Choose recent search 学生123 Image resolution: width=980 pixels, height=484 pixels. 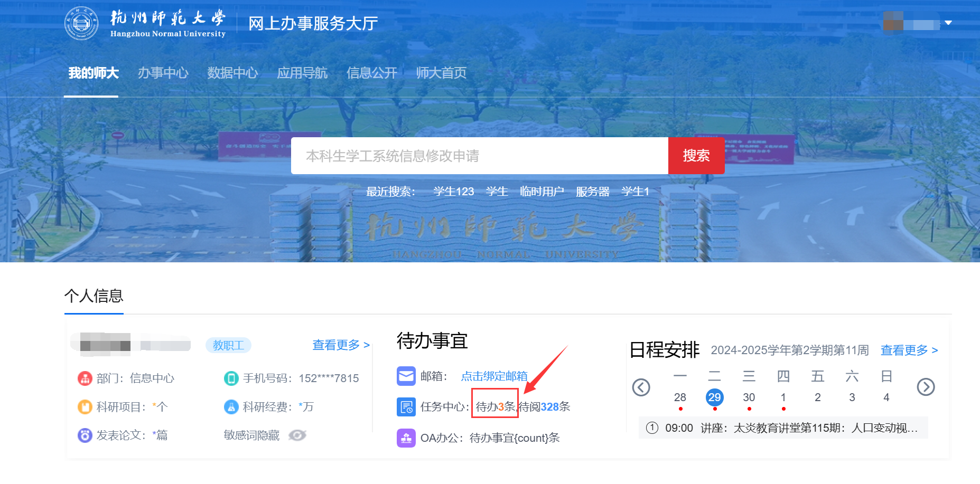pos(454,192)
